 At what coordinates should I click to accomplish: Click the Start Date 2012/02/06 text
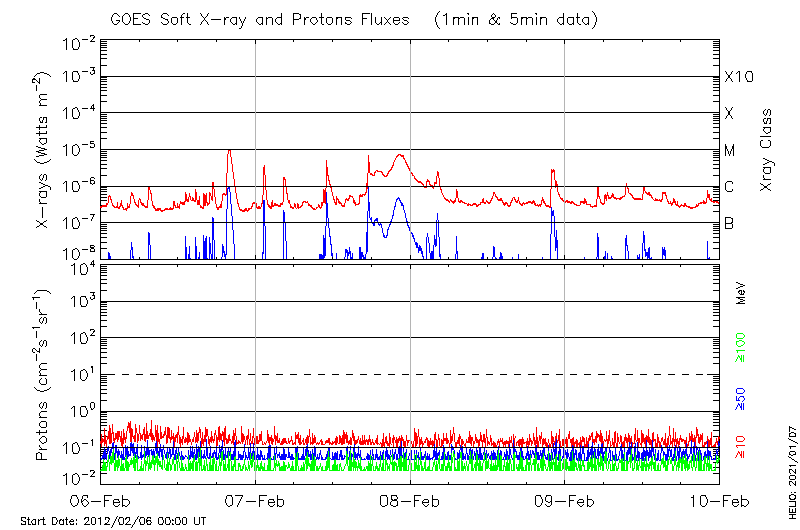point(113,522)
